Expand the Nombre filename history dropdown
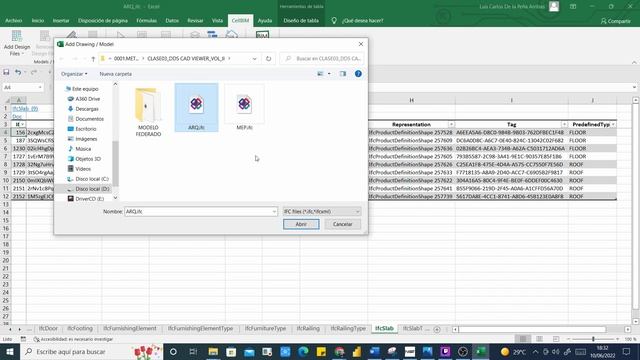The width and height of the screenshot is (640, 360). 274,211
